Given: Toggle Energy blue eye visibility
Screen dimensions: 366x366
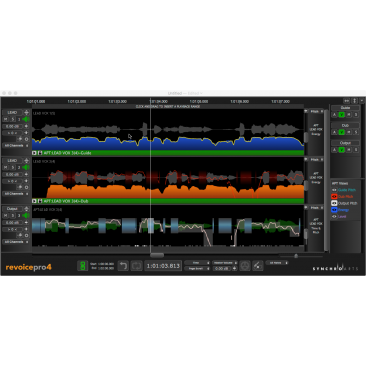Looking at the screenshot, I should [334, 210].
